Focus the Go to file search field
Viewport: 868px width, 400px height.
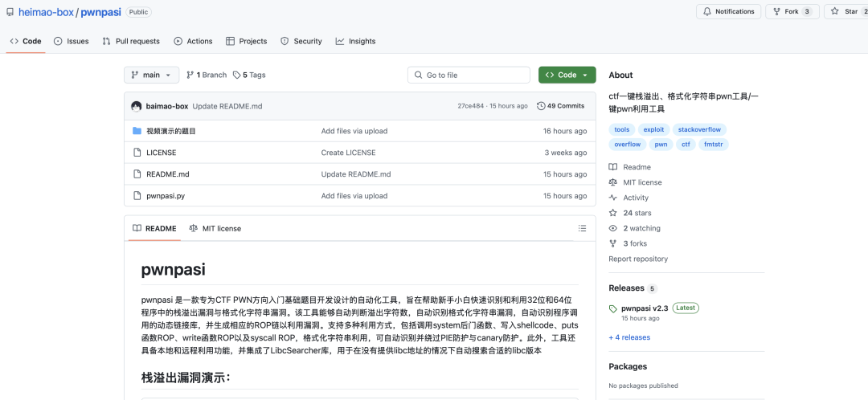[x=469, y=75]
